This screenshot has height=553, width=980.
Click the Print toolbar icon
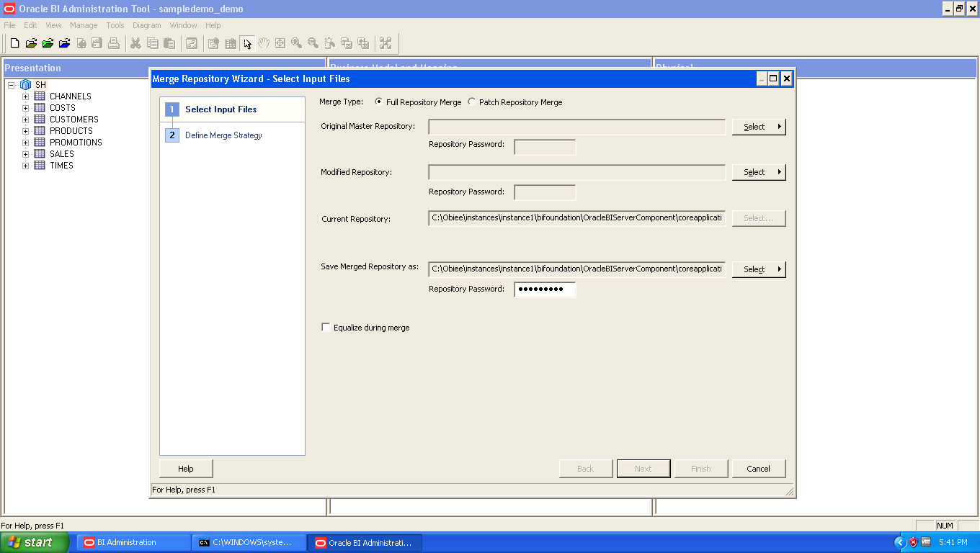(113, 43)
